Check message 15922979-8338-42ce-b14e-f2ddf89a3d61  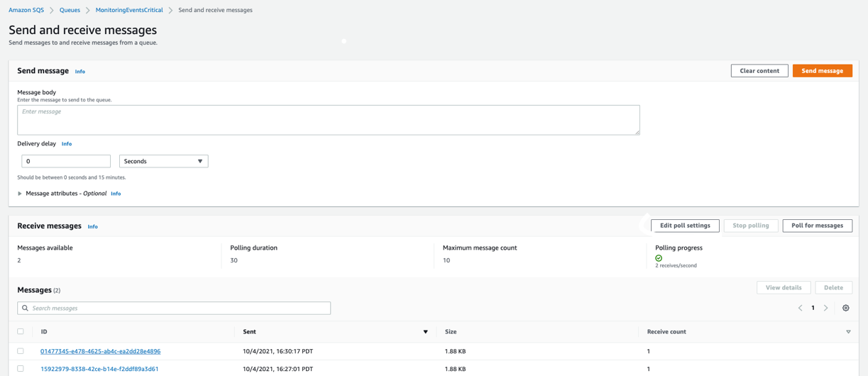(x=21, y=369)
